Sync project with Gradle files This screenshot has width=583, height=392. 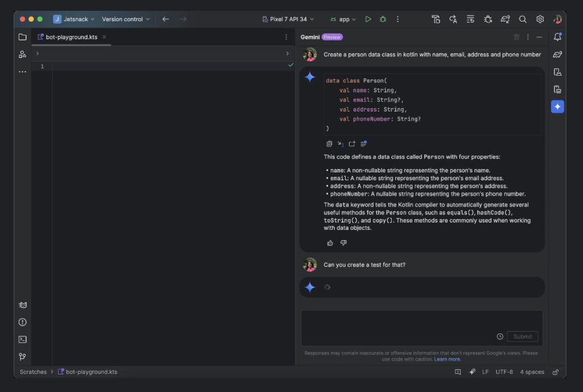tap(505, 19)
